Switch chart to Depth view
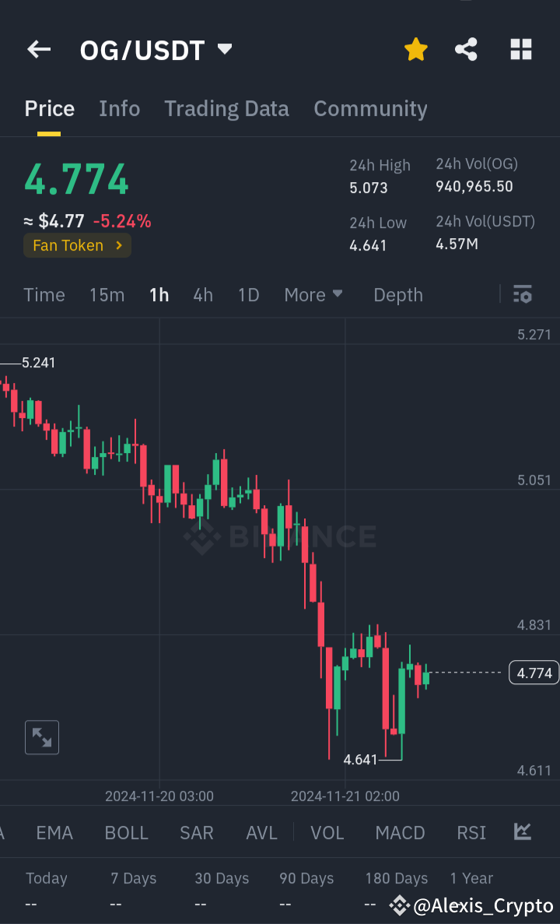 pos(397,294)
